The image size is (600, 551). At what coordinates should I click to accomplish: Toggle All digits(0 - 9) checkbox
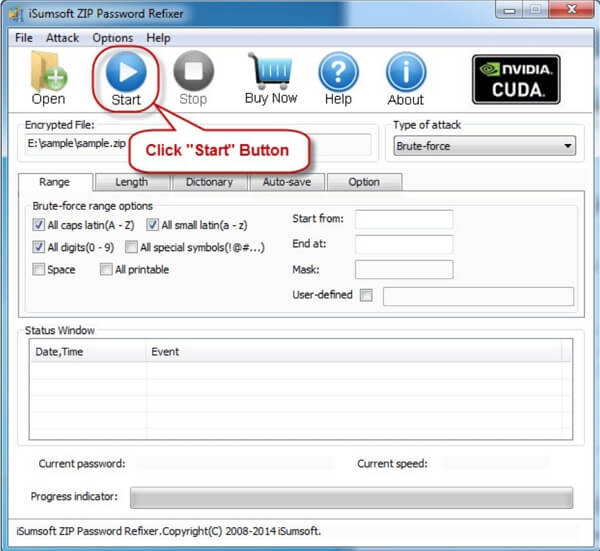coord(38,247)
